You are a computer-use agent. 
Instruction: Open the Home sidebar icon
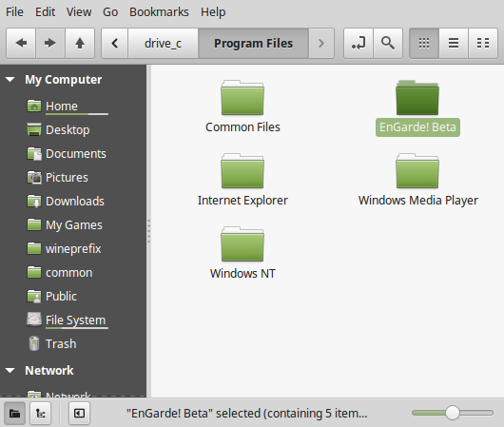coord(34,106)
